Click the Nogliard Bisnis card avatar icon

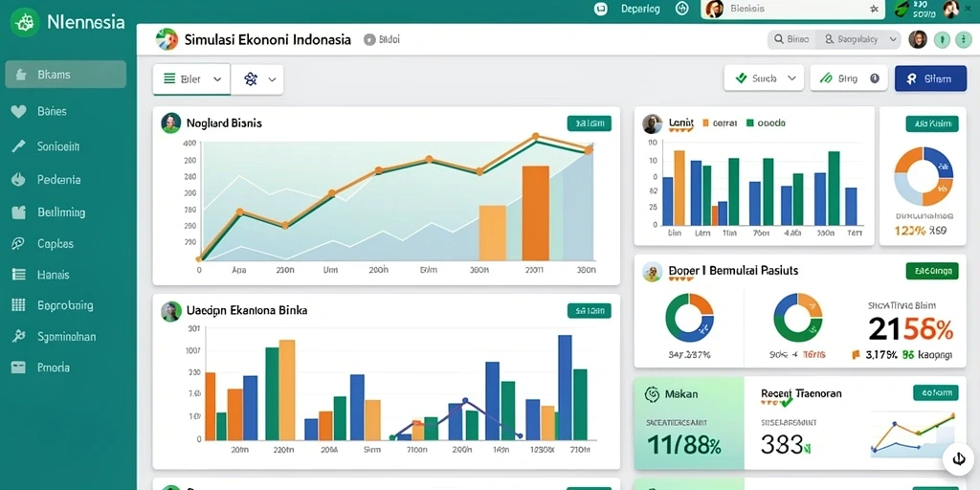point(170,123)
